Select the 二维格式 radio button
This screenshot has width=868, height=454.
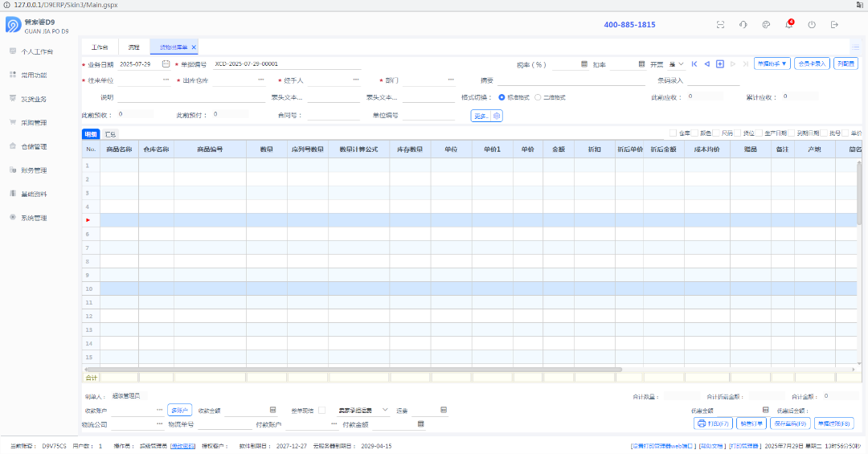[x=538, y=97]
